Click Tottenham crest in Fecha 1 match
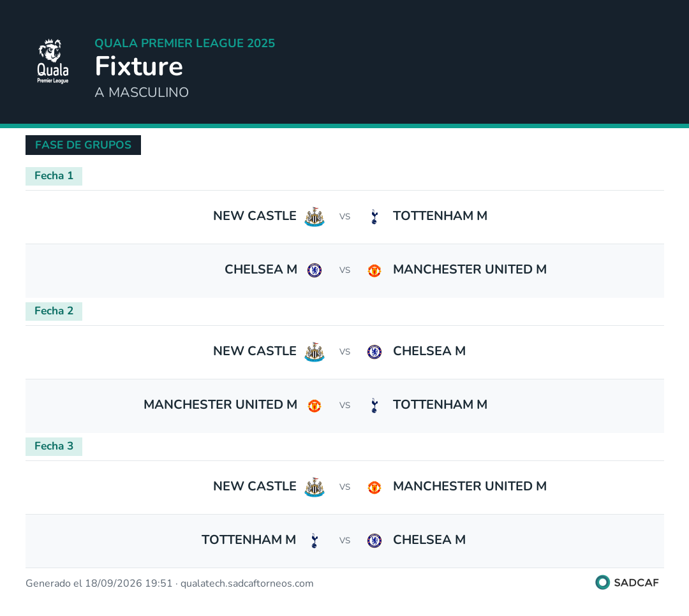 [x=374, y=217]
